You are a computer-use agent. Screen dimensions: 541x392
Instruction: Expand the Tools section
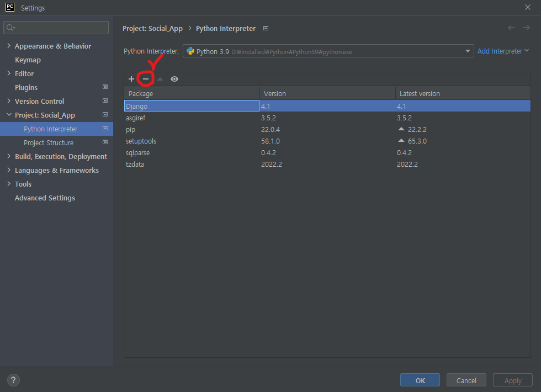point(9,183)
